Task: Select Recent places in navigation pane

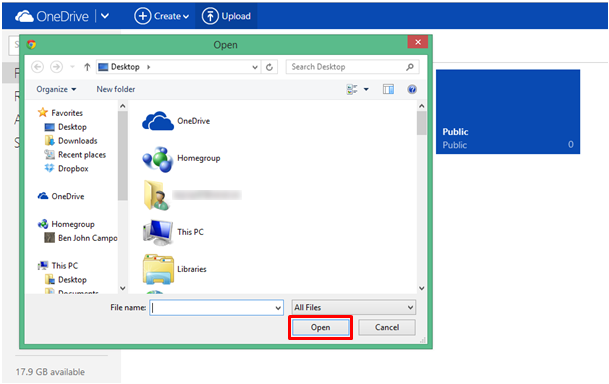Action: point(75,155)
